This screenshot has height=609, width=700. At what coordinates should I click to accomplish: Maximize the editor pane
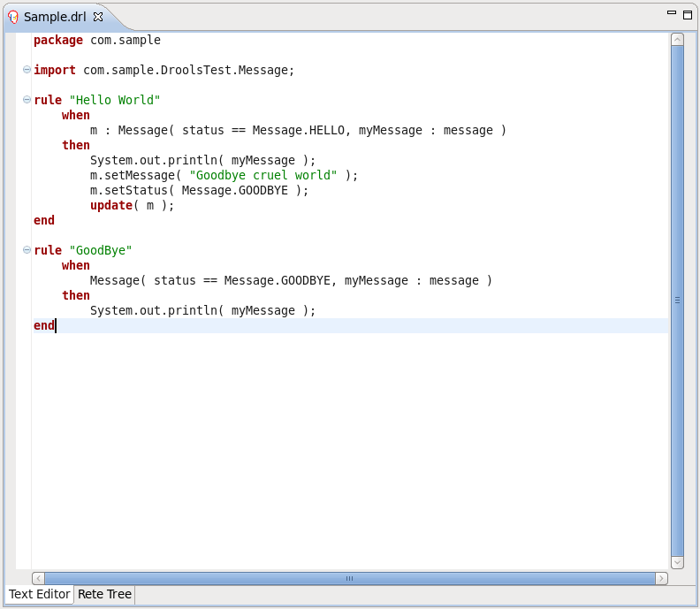point(688,15)
